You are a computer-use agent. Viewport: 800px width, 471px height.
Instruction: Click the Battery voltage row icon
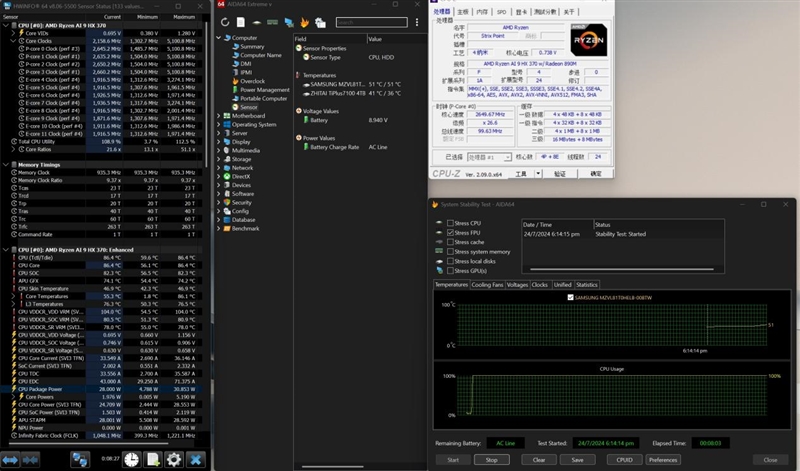(306, 120)
